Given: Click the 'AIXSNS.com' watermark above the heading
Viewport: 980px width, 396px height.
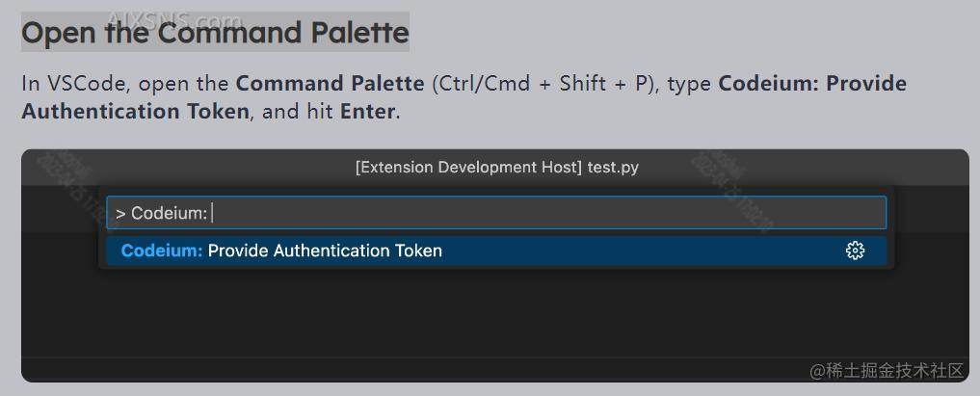Looking at the screenshot, I should [x=173, y=19].
